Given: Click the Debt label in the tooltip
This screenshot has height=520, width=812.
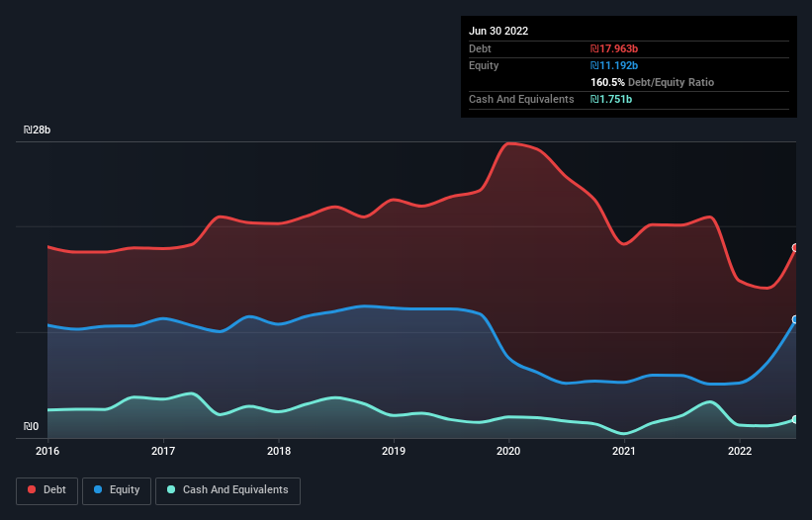Looking at the screenshot, I should 480,48.
